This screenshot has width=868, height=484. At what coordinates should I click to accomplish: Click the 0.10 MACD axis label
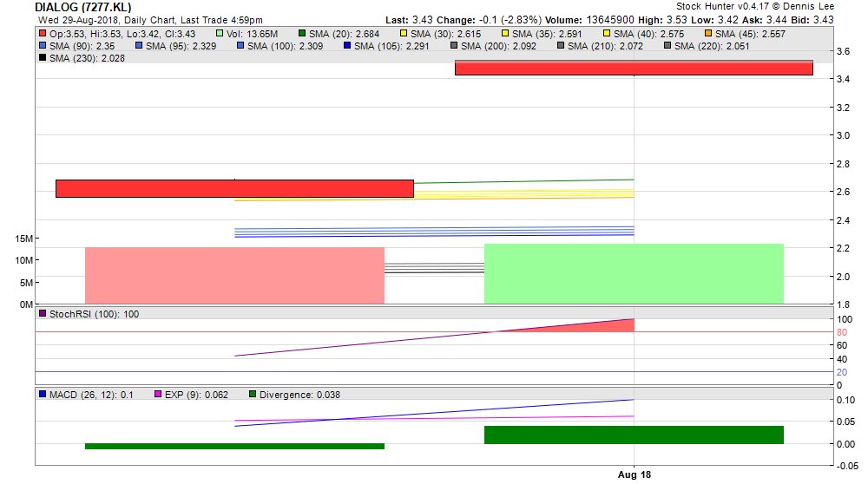click(845, 400)
